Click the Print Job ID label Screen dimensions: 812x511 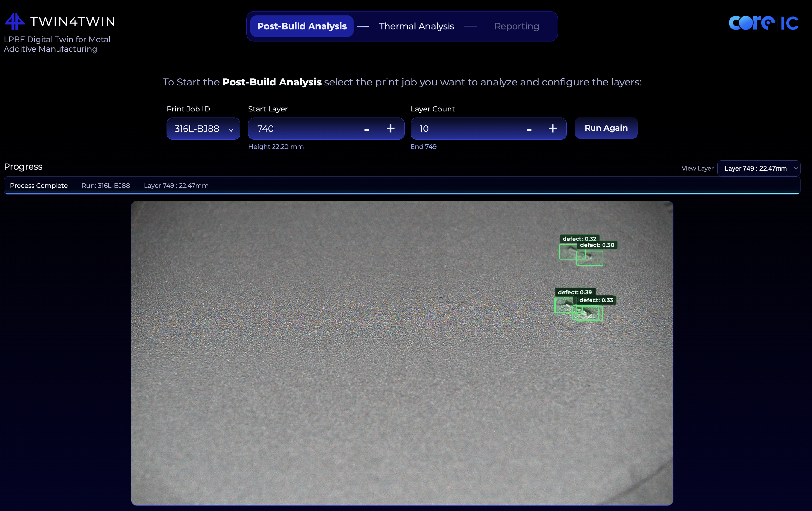coord(188,109)
